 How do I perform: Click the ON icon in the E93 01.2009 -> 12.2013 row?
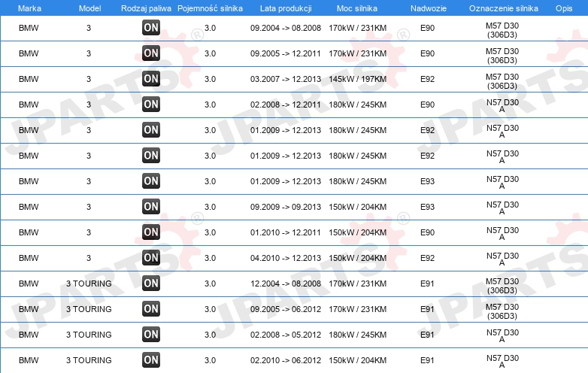[151, 181]
